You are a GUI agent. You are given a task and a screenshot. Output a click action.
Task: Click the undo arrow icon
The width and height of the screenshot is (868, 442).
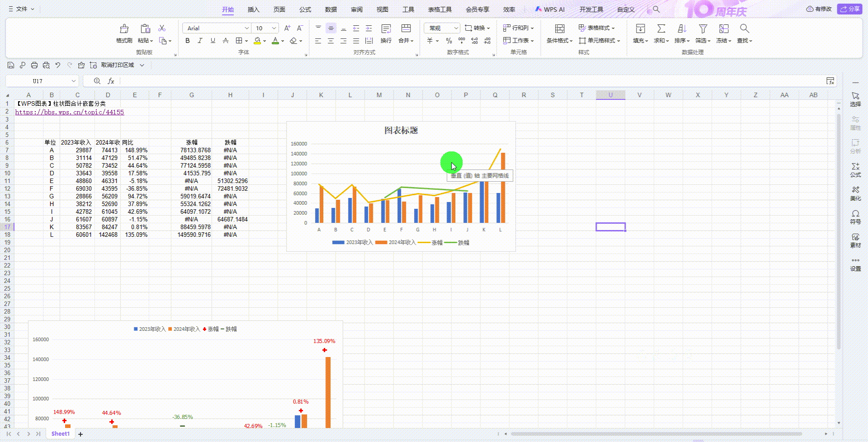(x=58, y=65)
